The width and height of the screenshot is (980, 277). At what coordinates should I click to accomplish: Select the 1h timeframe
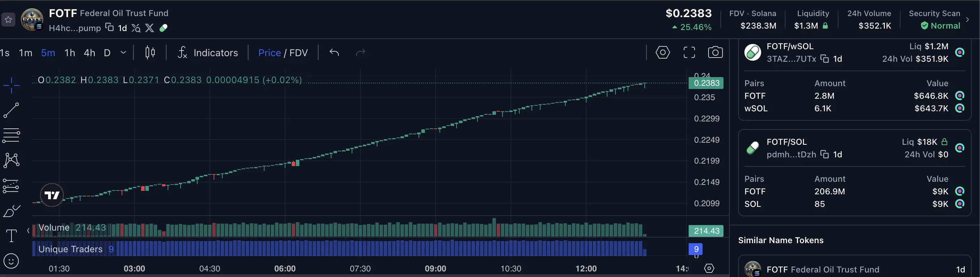pos(70,53)
